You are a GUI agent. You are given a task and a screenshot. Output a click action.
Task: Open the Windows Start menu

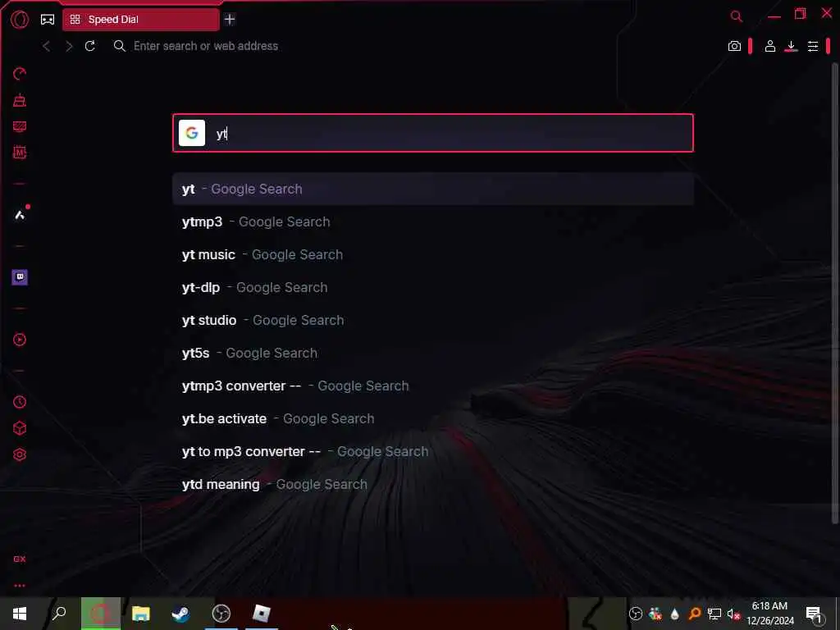click(20, 614)
